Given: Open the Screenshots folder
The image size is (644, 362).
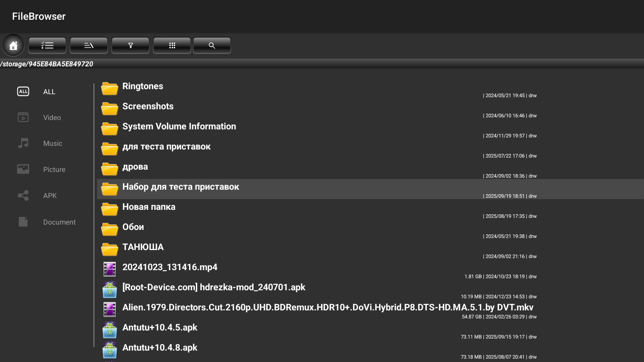Looking at the screenshot, I should tap(148, 107).
